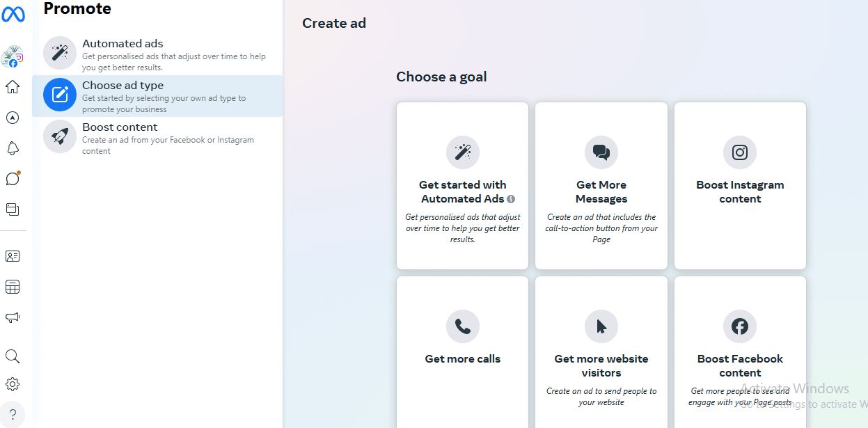868x428 pixels.
Task: Click the contact card icon in sidebar
Action: [13, 256]
